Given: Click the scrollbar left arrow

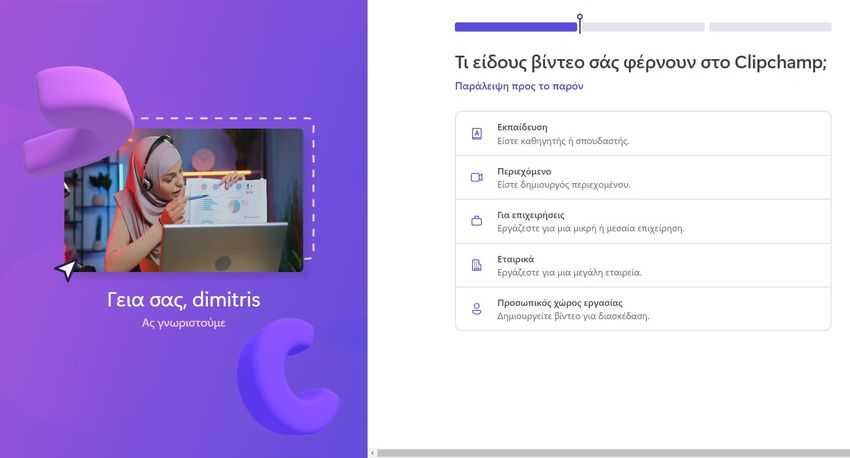Looking at the screenshot, I should (x=372, y=453).
